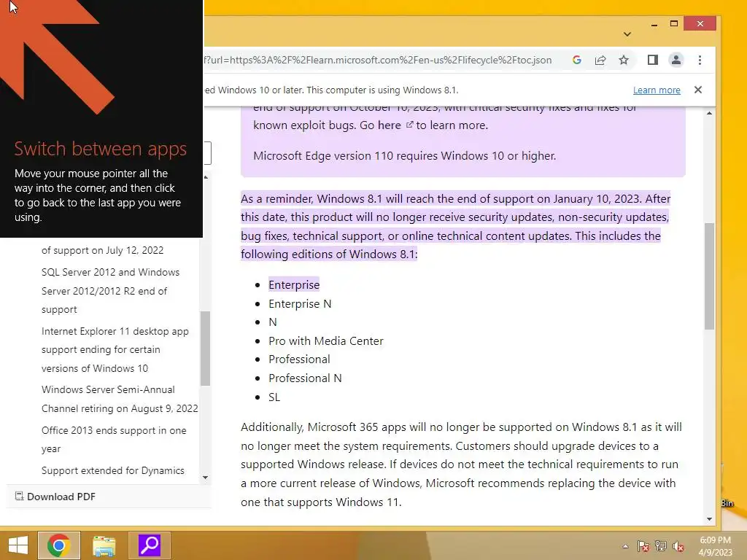Image resolution: width=747 pixels, height=560 pixels.
Task: Open the Chrome profile avatar
Action: [676, 60]
